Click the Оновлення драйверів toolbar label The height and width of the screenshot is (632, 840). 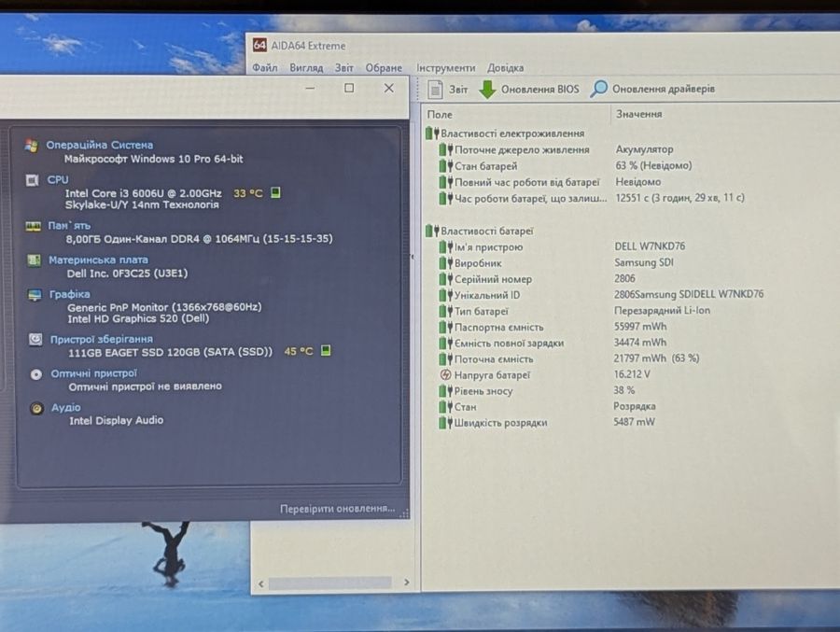click(x=664, y=89)
